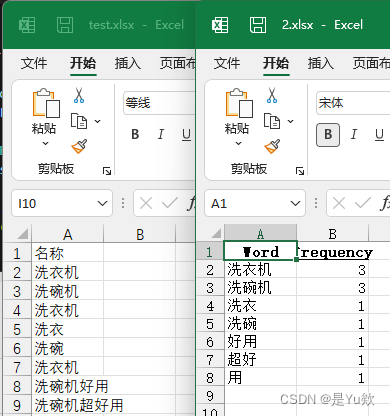
Task: Select all cells corner in 2.xlsx
Action: (216, 233)
